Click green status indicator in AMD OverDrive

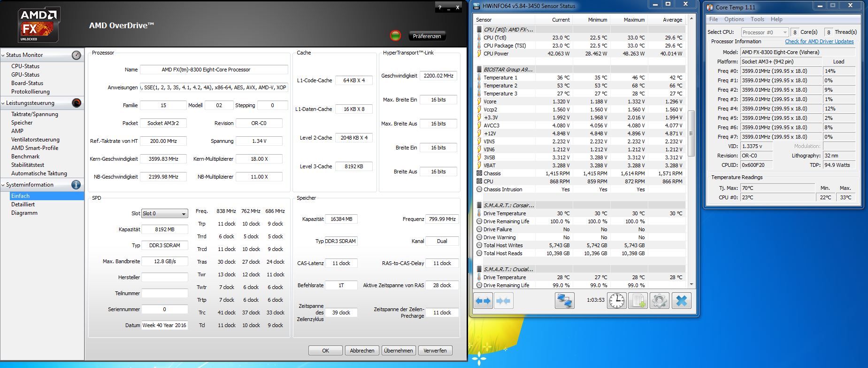tap(396, 36)
